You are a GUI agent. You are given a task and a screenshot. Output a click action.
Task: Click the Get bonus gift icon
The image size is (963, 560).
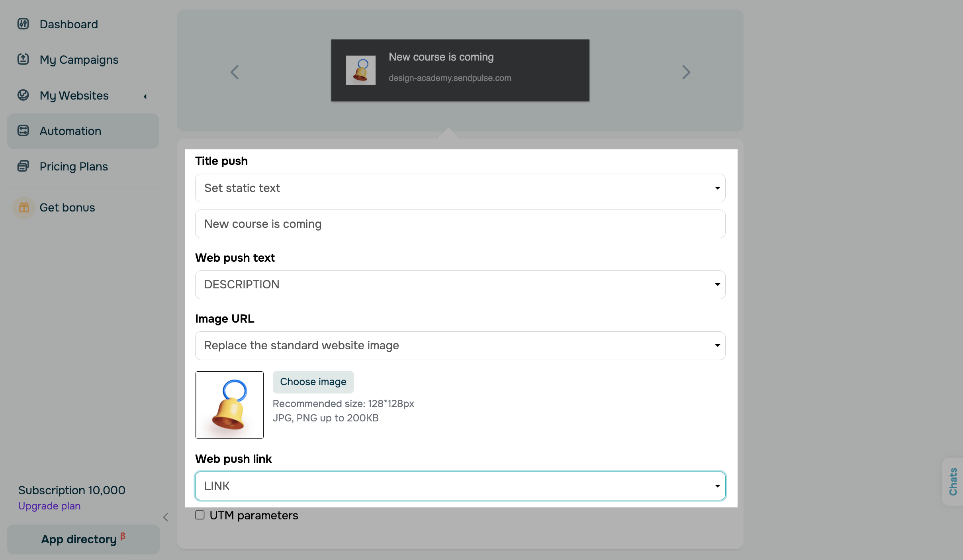coord(24,208)
